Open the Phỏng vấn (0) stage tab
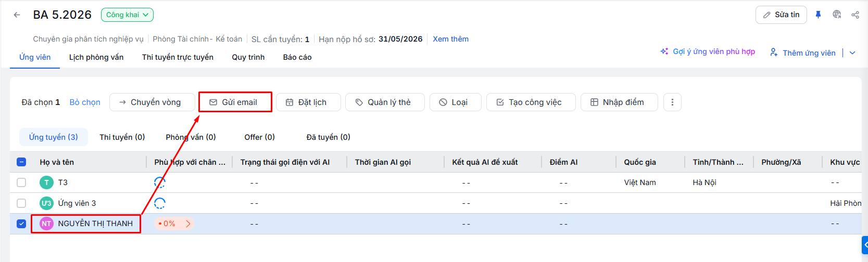The height and width of the screenshot is (262, 868). tap(191, 137)
